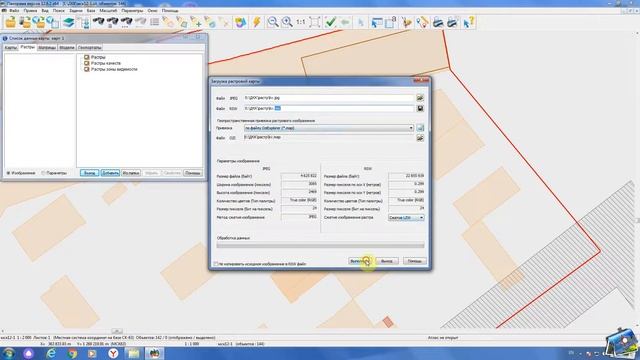Open the Задачи menu
The image size is (640, 360).
pyautogui.click(x=76, y=11)
